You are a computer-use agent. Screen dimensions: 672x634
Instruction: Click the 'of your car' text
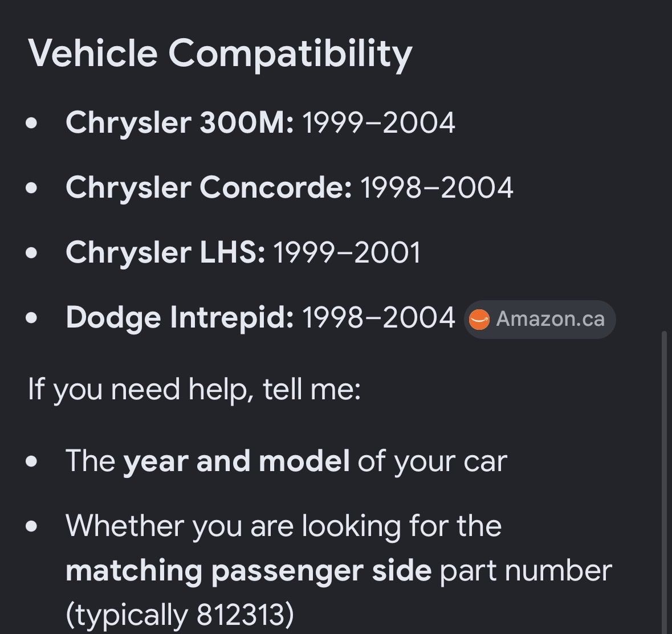click(433, 462)
